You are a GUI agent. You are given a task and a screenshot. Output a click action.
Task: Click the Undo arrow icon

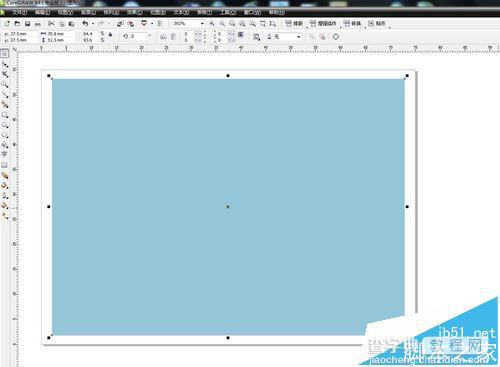tap(85, 24)
